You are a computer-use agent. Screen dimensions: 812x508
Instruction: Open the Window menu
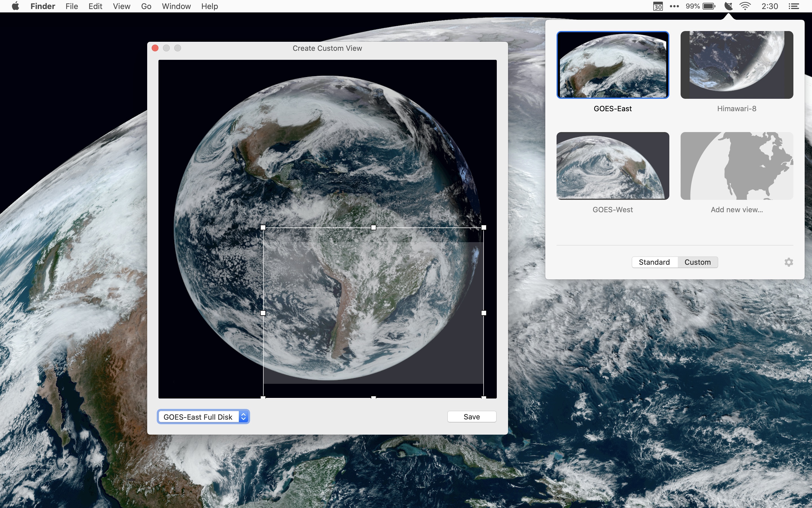[x=176, y=6]
